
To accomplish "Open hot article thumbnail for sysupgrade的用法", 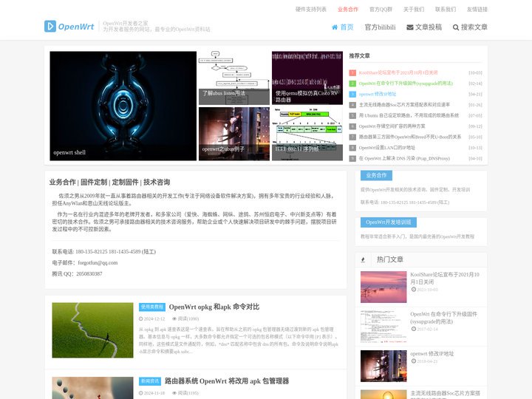I will point(383,327).
